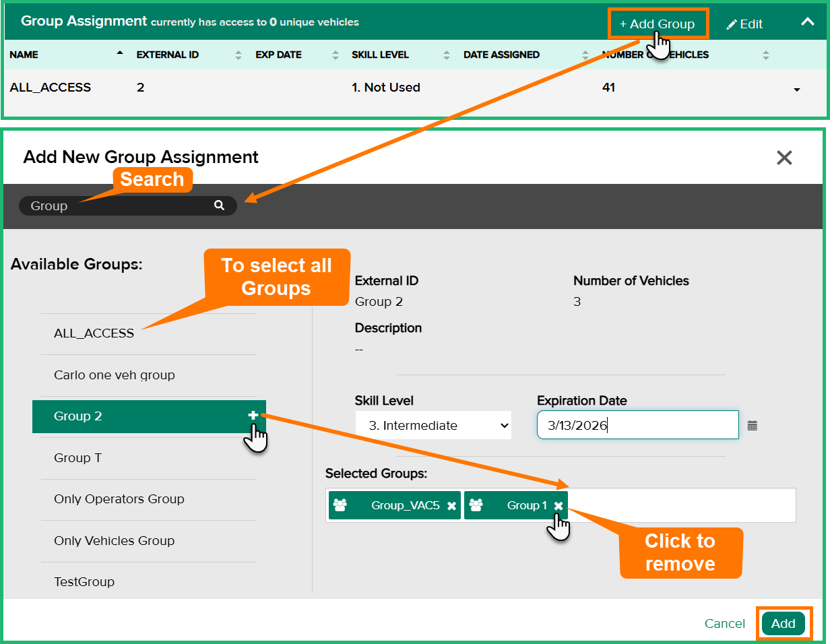Image resolution: width=830 pixels, height=644 pixels.
Task: Click the Expiration Date input field
Action: 637,426
